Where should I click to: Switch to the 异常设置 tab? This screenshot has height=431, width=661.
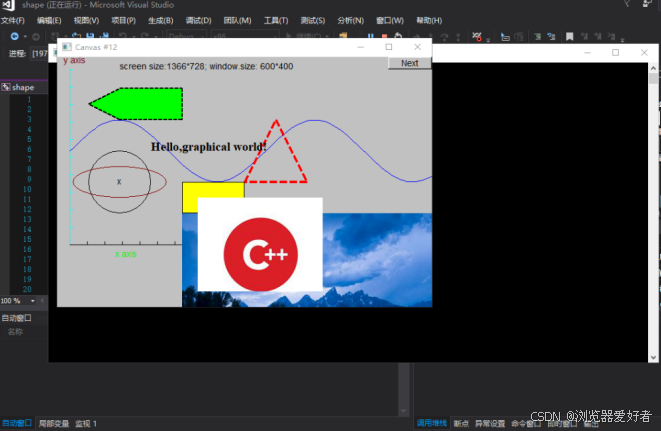coord(490,423)
